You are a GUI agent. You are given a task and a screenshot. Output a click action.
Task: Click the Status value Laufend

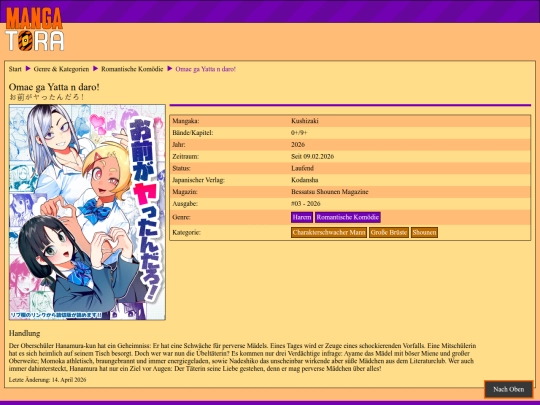302,168
